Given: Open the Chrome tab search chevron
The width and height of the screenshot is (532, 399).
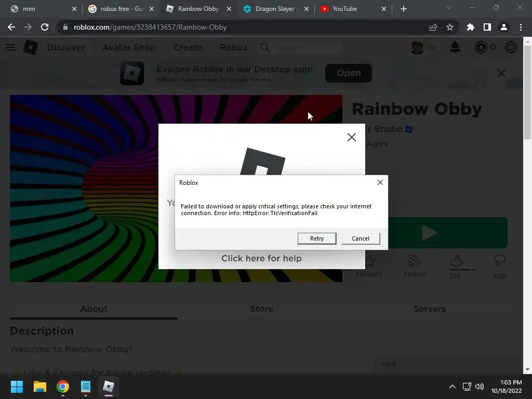Looking at the screenshot, I should click(x=448, y=7).
